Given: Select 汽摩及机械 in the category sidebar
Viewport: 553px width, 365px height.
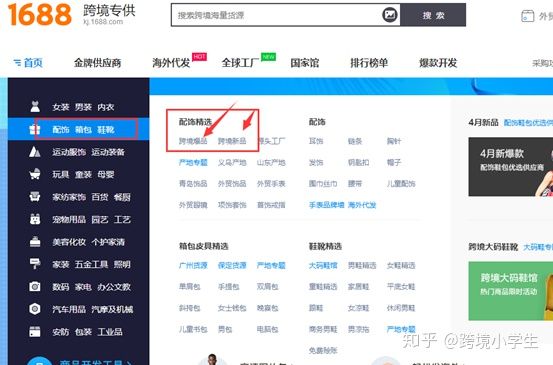Looking at the screenshot, I should (112, 309).
